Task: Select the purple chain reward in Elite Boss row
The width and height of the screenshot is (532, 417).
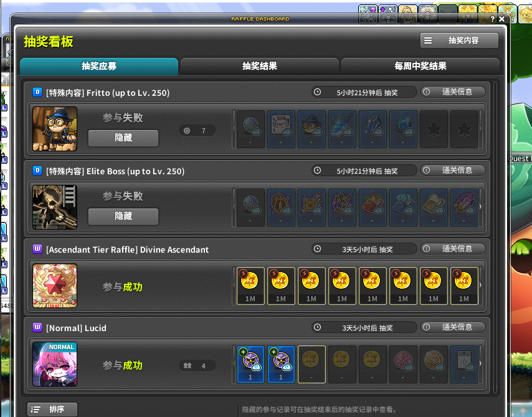Action: point(342,207)
